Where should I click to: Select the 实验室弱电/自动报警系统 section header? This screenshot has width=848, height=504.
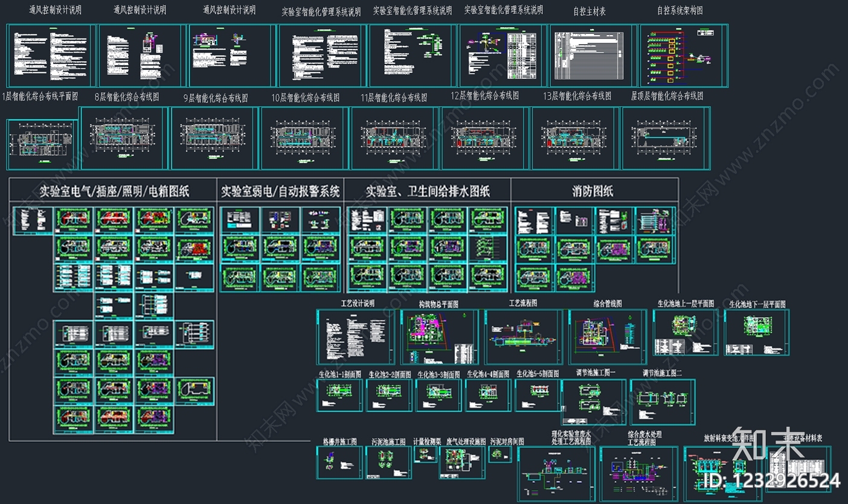tap(280, 191)
